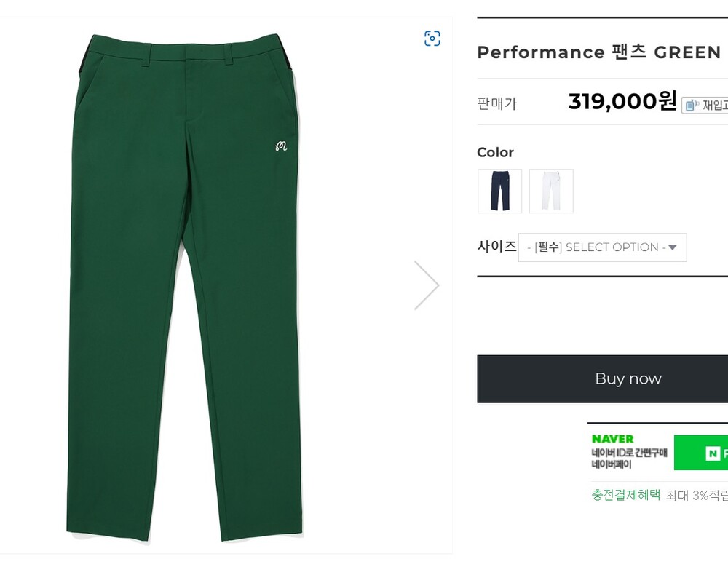
Task: Click the 네이버 ID로 간편구매 text
Action: (629, 453)
